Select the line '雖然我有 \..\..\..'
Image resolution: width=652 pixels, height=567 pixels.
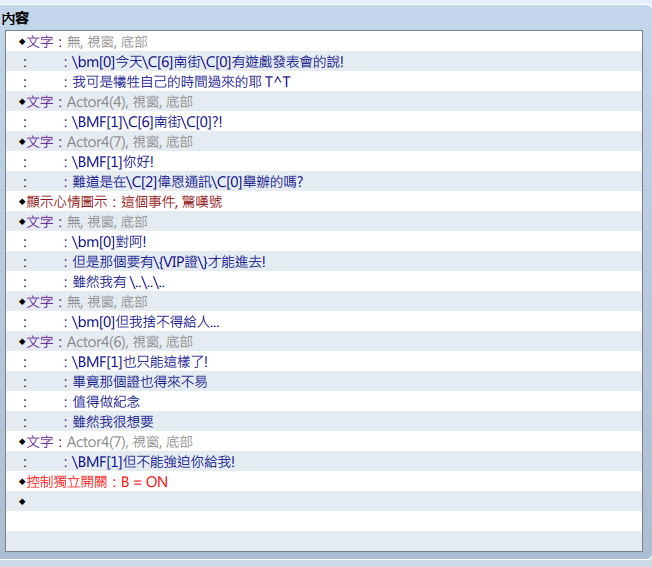324,281
